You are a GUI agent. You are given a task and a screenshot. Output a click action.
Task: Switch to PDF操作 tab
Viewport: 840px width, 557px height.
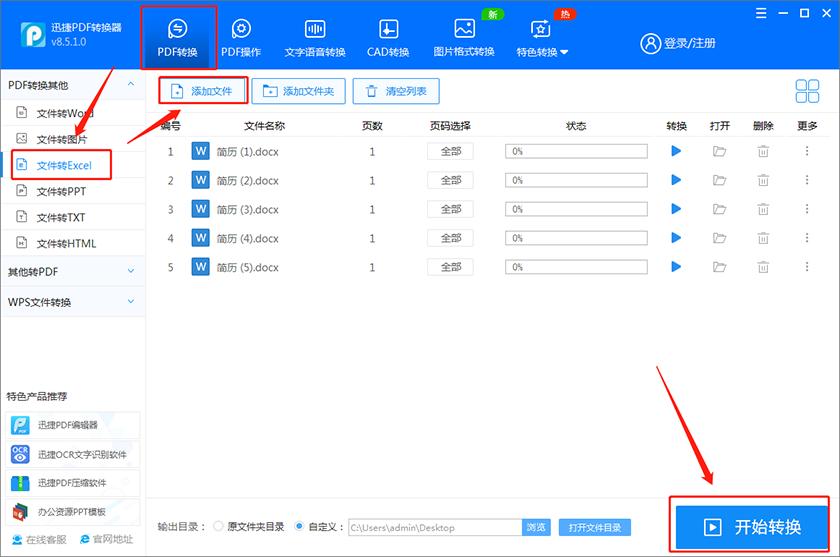(241, 37)
